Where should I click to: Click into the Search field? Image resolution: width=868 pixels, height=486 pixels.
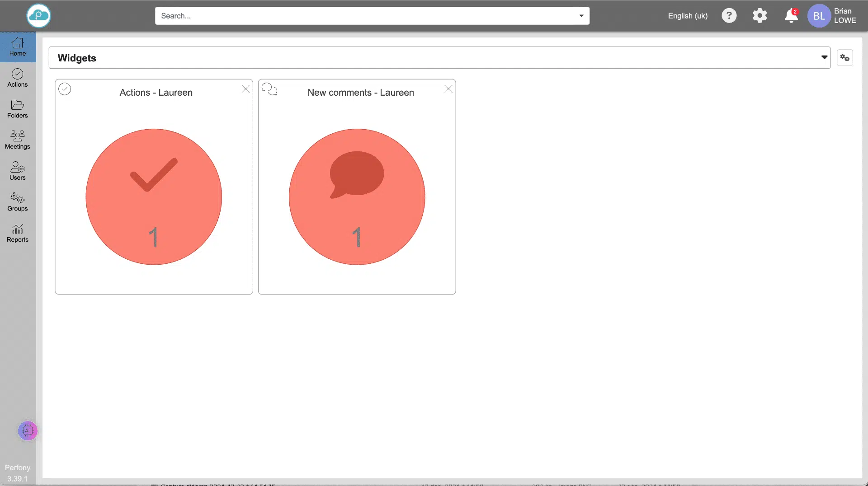pyautogui.click(x=362, y=16)
